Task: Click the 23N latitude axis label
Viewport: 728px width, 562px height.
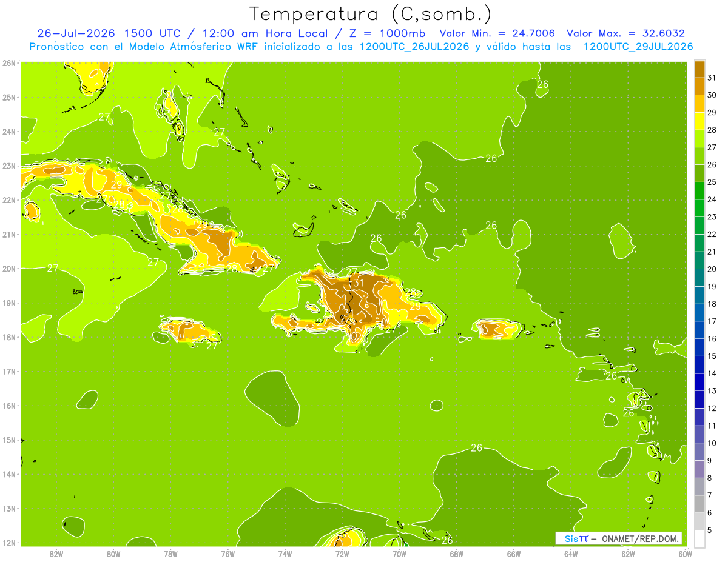Action: click(x=8, y=166)
